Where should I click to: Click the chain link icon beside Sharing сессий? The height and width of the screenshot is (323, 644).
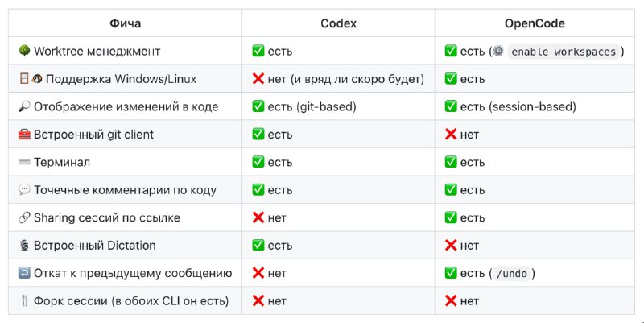[x=23, y=218]
